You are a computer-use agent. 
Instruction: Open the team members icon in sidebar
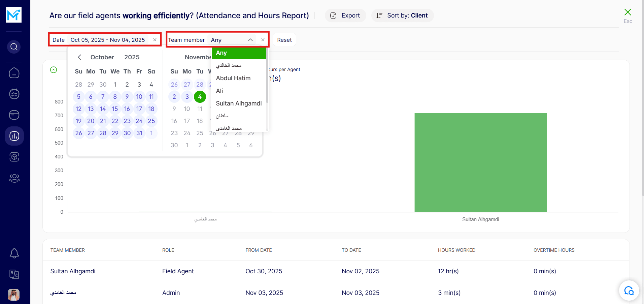[14, 178]
